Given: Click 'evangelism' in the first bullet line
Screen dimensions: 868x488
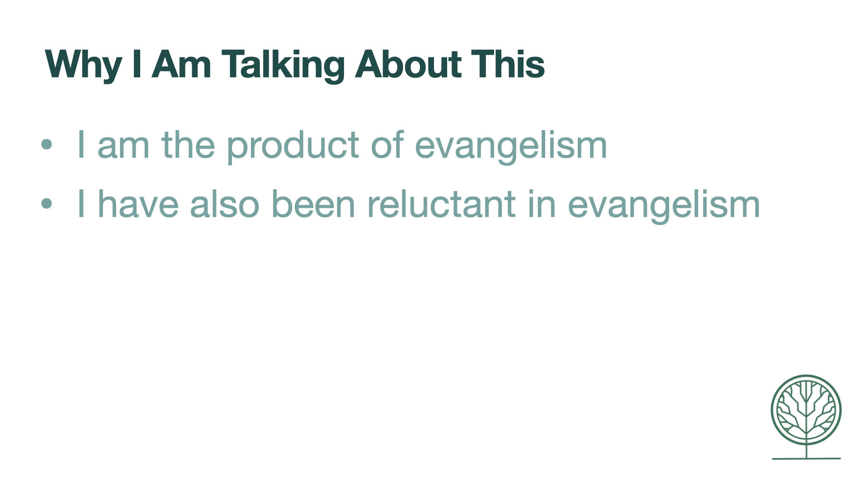Looking at the screenshot, I should pos(511,145).
